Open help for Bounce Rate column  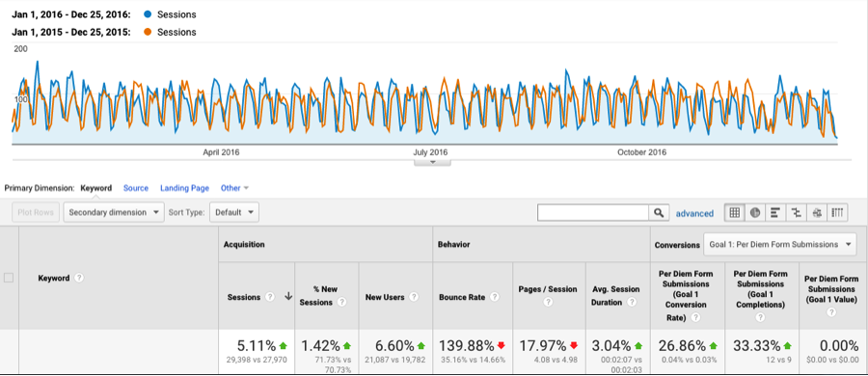(x=495, y=297)
